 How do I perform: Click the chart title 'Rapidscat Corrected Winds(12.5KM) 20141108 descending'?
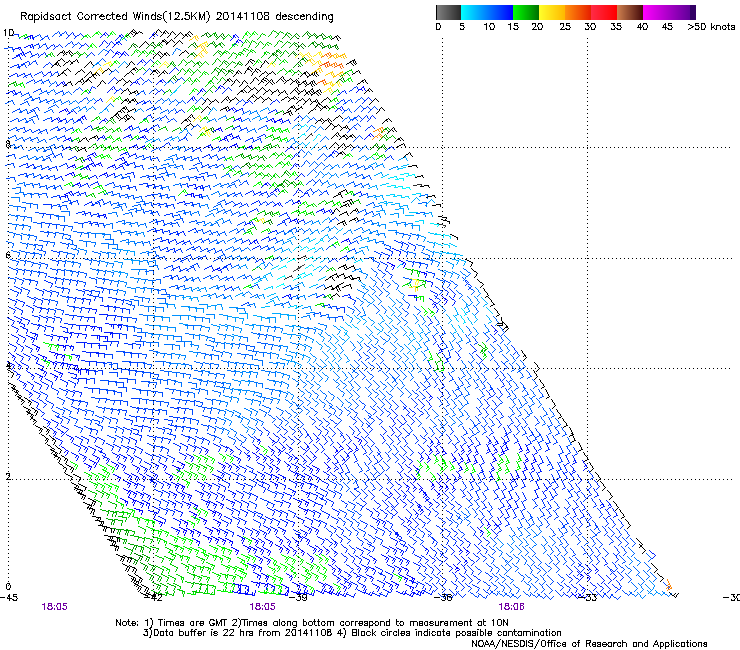[x=177, y=17]
